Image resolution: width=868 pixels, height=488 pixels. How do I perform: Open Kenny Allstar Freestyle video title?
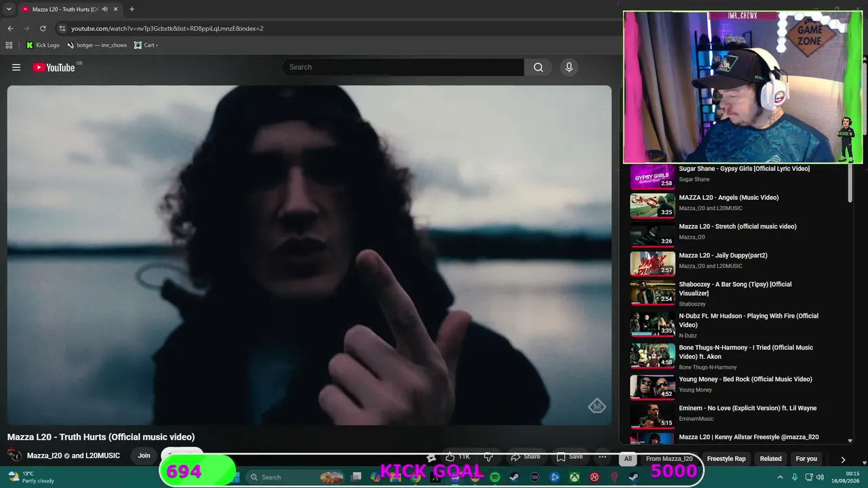click(x=749, y=437)
